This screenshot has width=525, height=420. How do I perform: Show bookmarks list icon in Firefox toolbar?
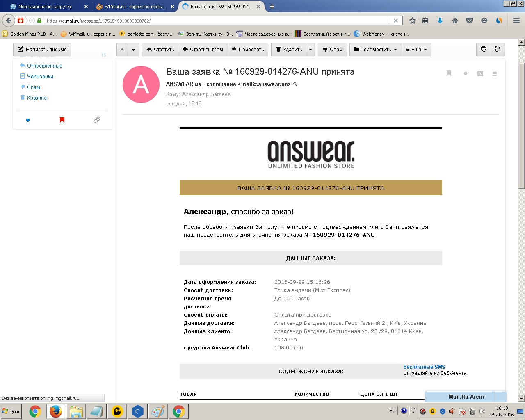click(x=425, y=21)
